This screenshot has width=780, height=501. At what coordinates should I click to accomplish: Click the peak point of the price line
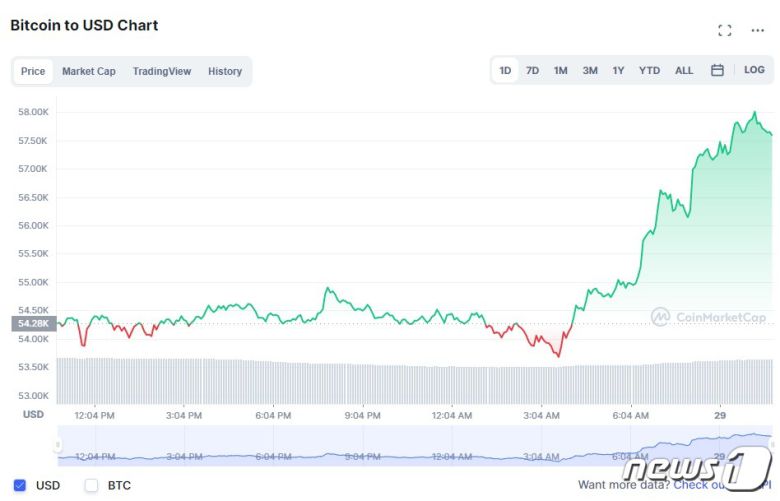pos(755,113)
